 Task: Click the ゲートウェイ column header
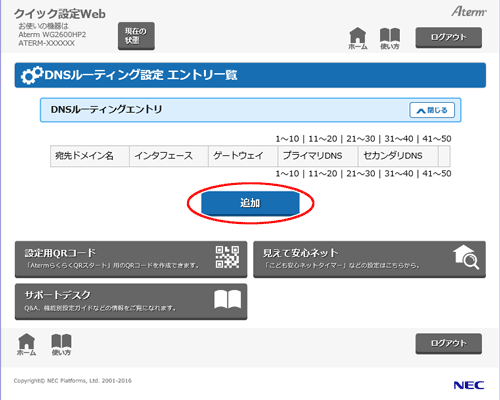coord(243,156)
